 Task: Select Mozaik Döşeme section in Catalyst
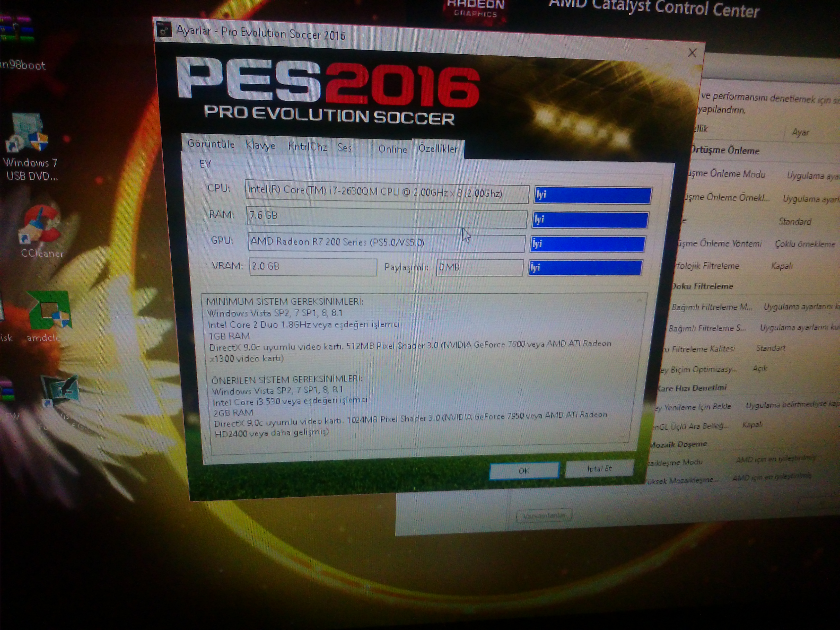pos(678,444)
